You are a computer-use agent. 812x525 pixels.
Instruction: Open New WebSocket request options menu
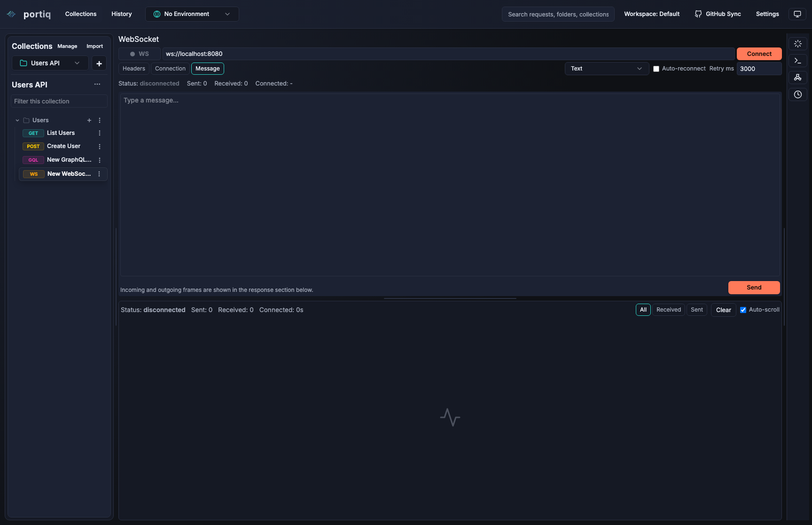click(99, 174)
